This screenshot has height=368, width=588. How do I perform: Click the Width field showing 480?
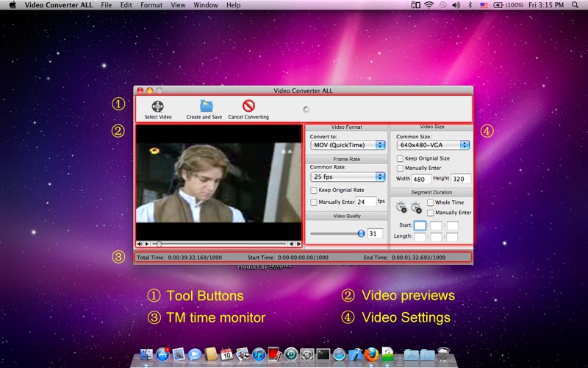(421, 179)
